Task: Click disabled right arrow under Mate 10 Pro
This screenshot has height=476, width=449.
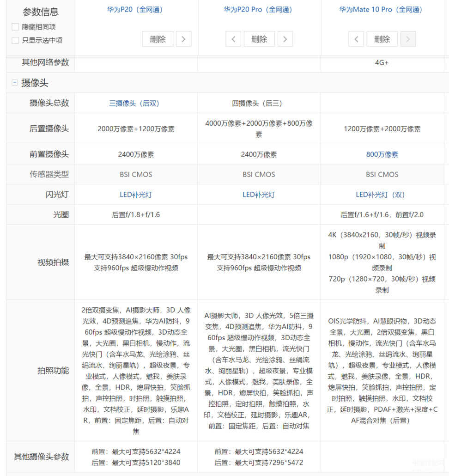Action: (x=408, y=39)
